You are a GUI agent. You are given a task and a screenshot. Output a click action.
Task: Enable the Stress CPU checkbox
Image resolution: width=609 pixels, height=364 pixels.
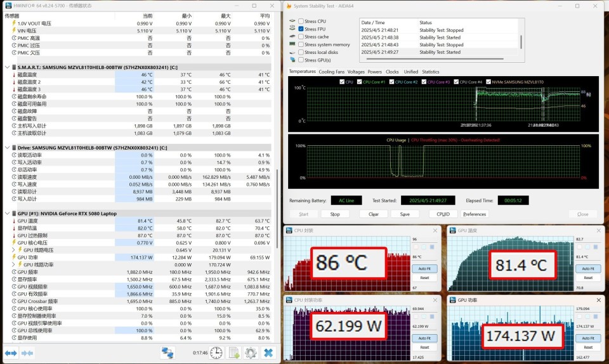point(301,22)
